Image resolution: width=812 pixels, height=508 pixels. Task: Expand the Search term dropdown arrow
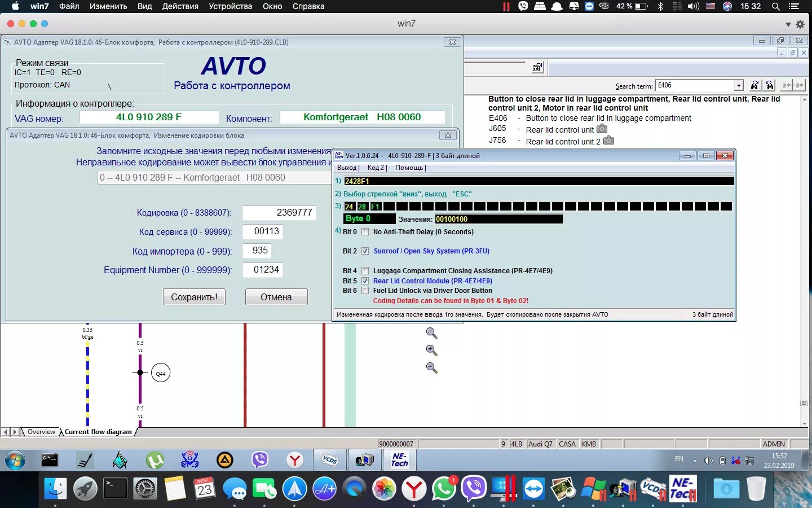point(739,86)
